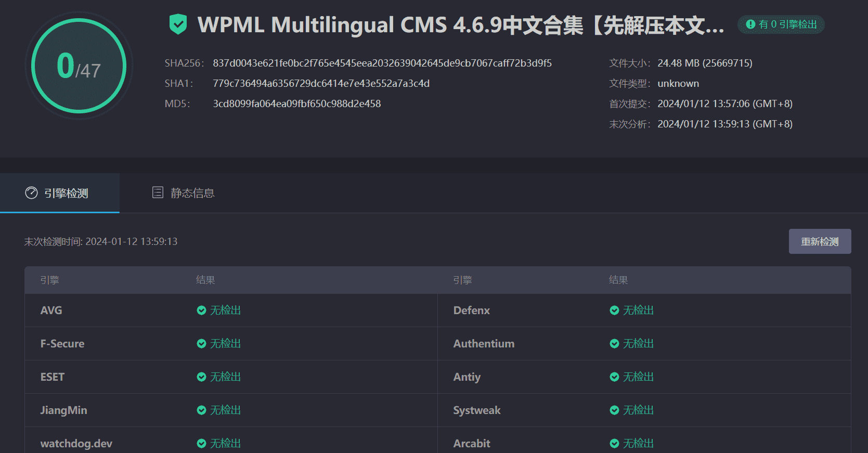Click the WPML Multilingual CMS file title
Viewport: 868px width, 453px height.
pos(461,25)
